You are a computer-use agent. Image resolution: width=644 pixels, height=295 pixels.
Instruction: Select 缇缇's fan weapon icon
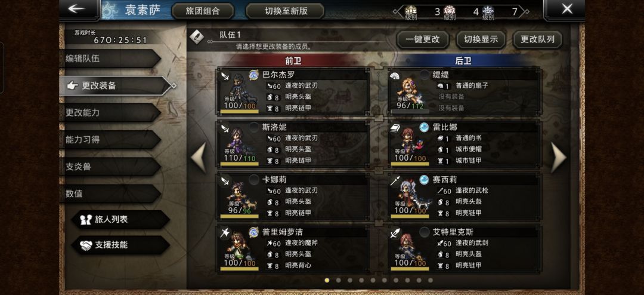(x=395, y=76)
